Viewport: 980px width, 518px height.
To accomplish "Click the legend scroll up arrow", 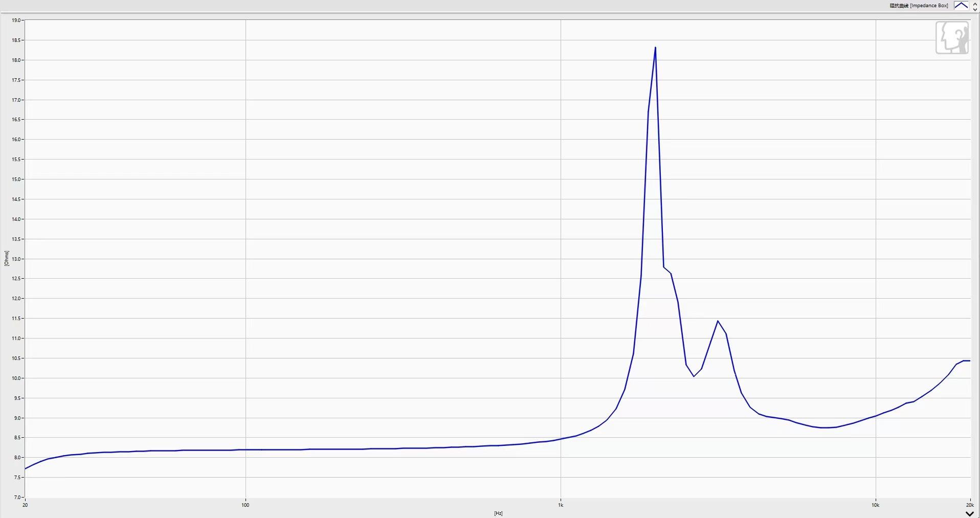I will tap(975, 3).
